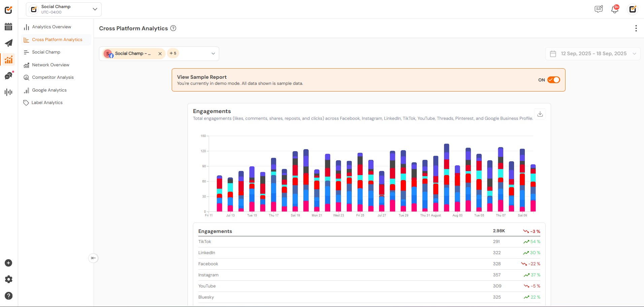Open Analytics Overview menu item
Image resolution: width=644 pixels, height=307 pixels.
tap(52, 27)
